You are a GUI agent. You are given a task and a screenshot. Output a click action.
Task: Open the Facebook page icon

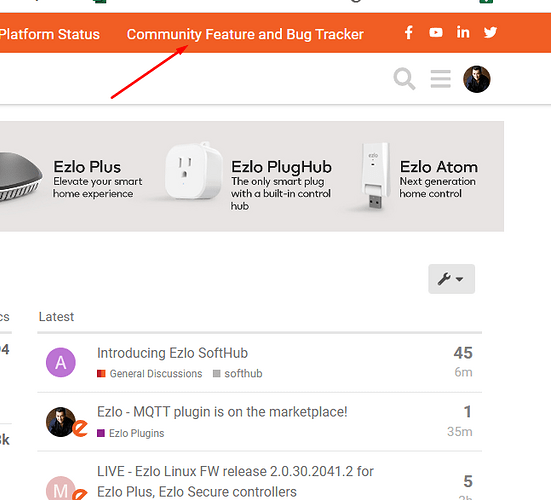(x=408, y=33)
